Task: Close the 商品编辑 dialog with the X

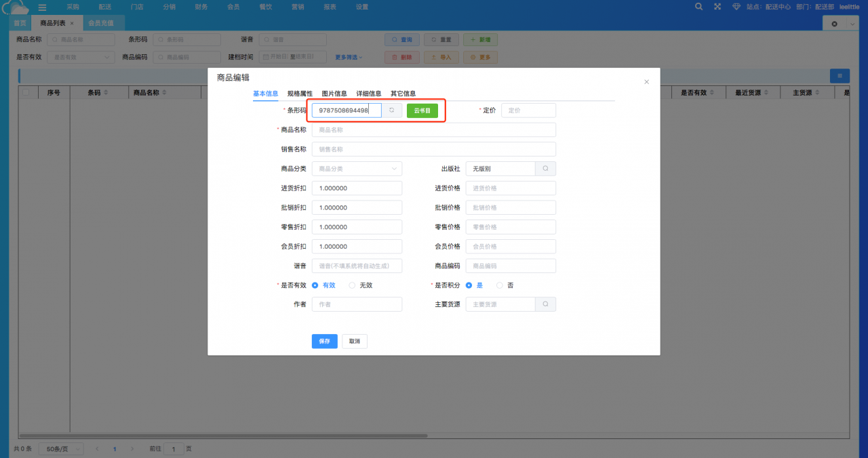Action: (x=646, y=82)
